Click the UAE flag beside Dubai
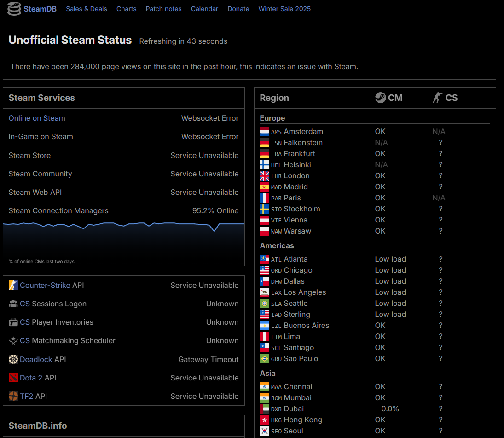Screen dimensions: 504x438 coord(265,409)
